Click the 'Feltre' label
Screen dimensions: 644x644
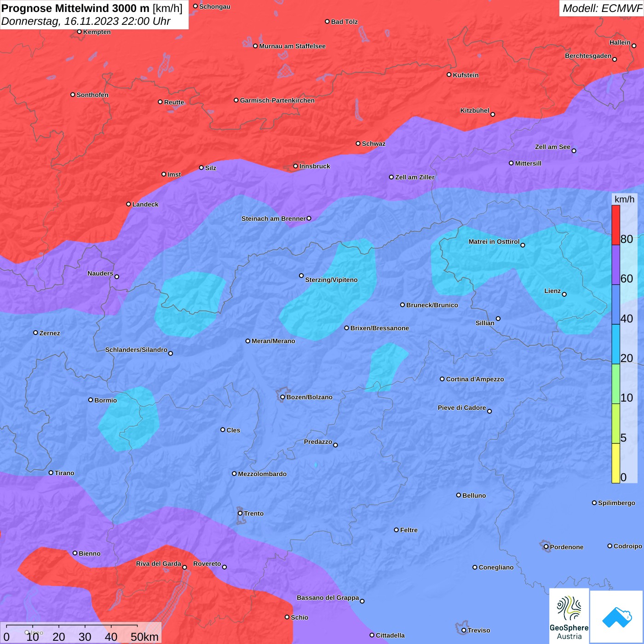coord(409,530)
